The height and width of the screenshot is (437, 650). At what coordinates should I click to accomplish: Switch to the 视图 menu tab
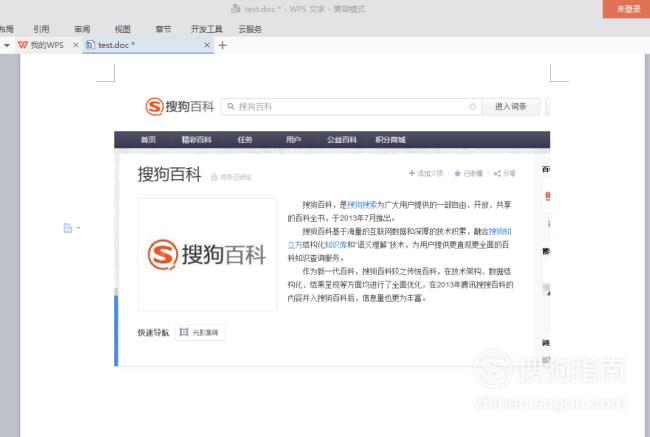122,29
